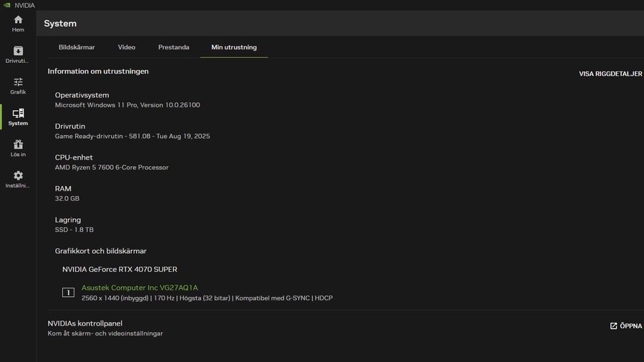Click 'NVIDIA GeForce RTX 4070 SUPER' text
Image resolution: width=644 pixels, height=362 pixels.
click(x=120, y=270)
